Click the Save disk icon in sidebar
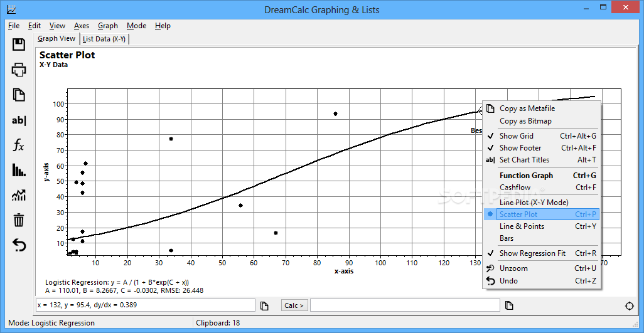644x333 pixels. tap(19, 45)
